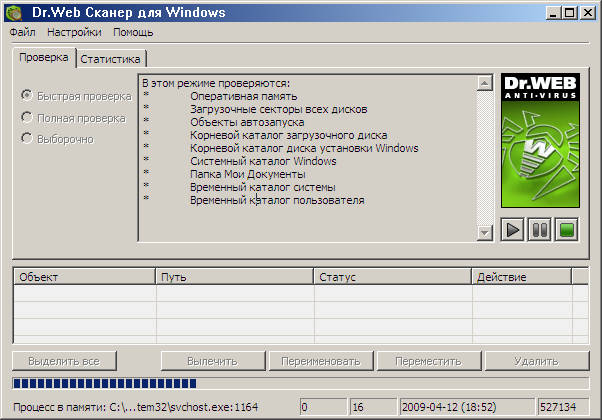This screenshot has width=602, height=420.
Task: Click the Временный каталог системы line
Action: point(263,188)
